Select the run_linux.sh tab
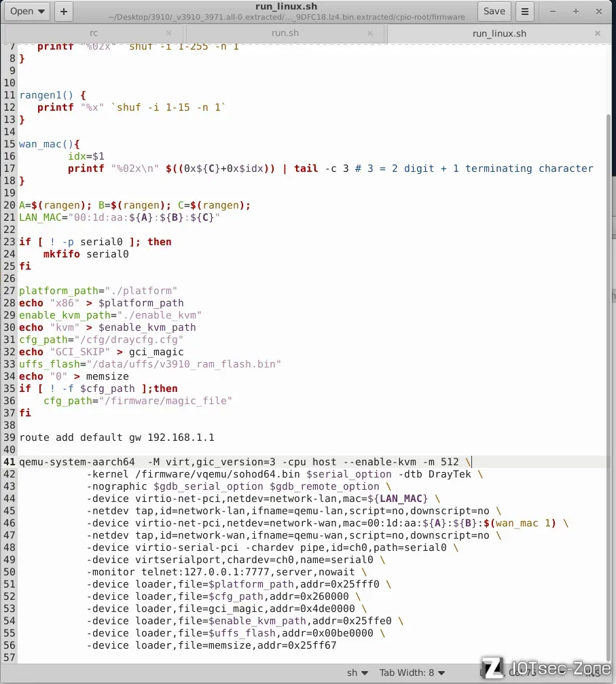 coord(499,33)
